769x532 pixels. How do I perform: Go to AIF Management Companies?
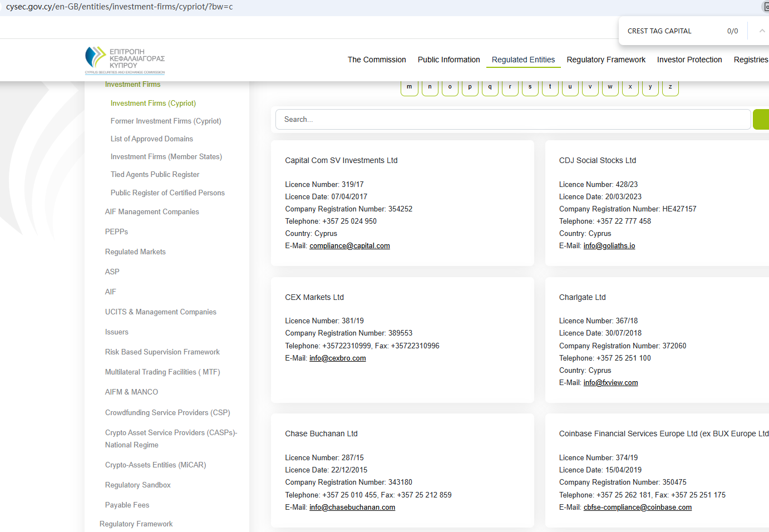[152, 212]
